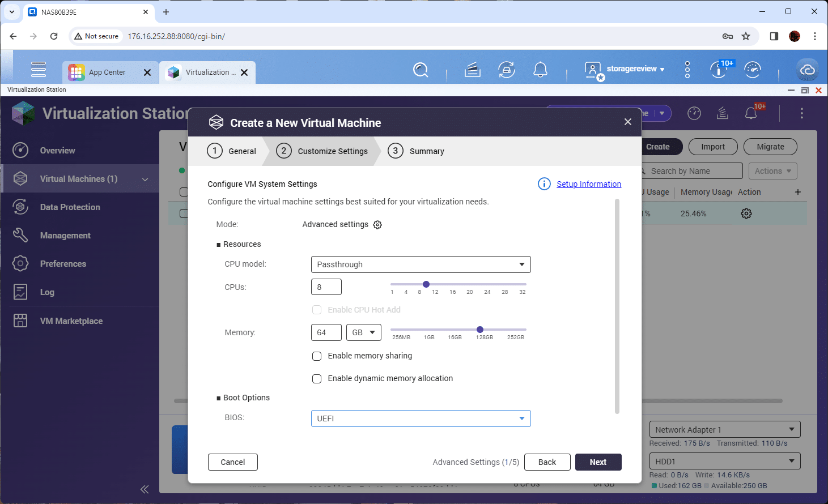This screenshot has width=828, height=504.
Task: Close the Create VM dialog
Action: click(628, 122)
